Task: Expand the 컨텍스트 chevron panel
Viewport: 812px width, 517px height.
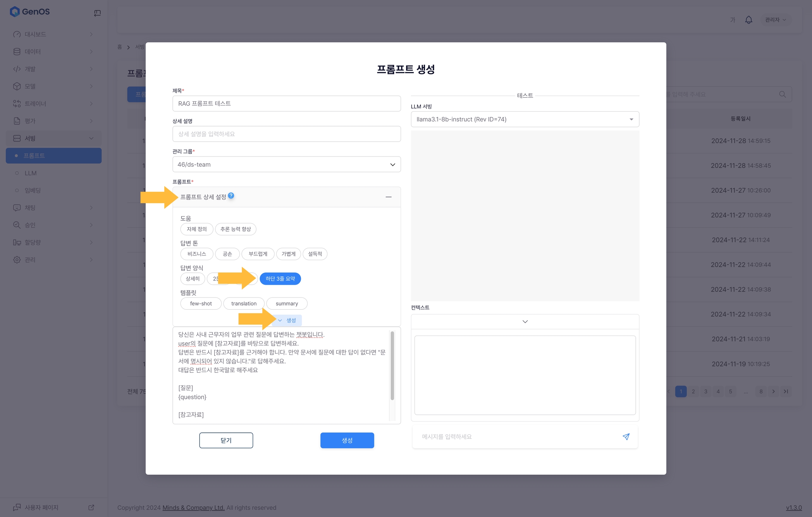Action: pos(525,321)
